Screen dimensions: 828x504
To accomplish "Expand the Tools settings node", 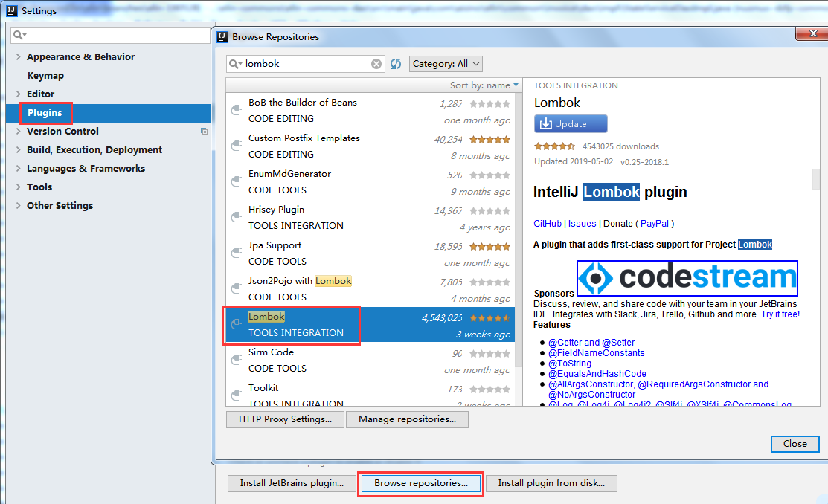I will click(x=19, y=187).
